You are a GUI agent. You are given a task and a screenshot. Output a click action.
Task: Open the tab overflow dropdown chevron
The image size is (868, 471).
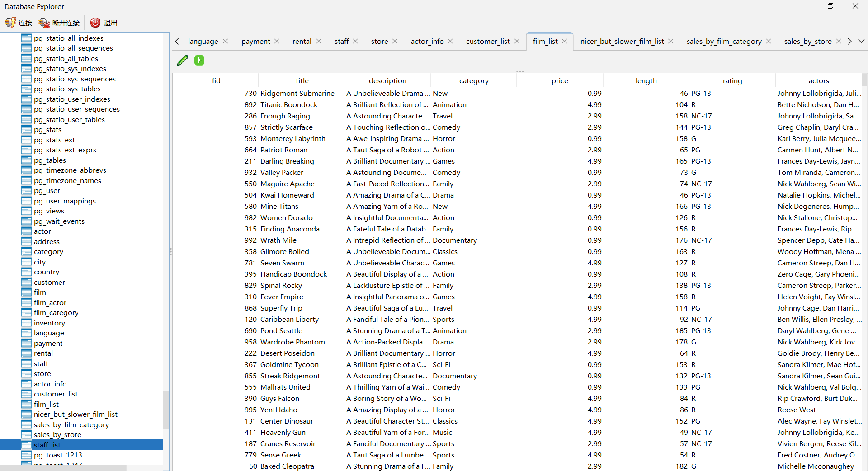click(862, 41)
